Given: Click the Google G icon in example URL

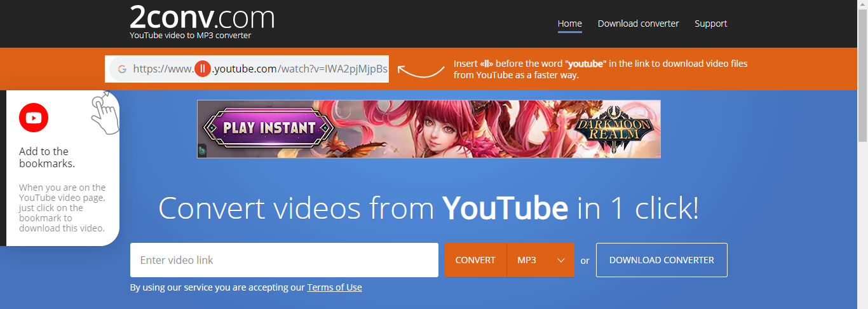Looking at the screenshot, I should tap(121, 69).
